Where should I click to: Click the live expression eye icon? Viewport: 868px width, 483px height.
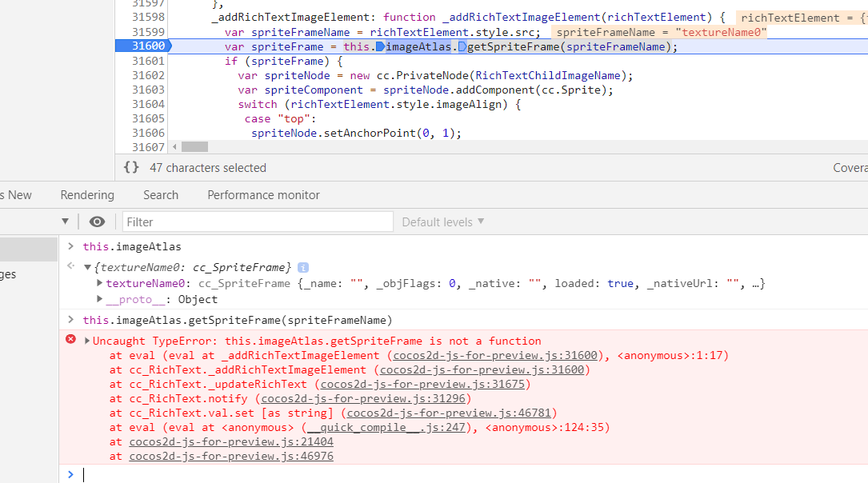[97, 222]
